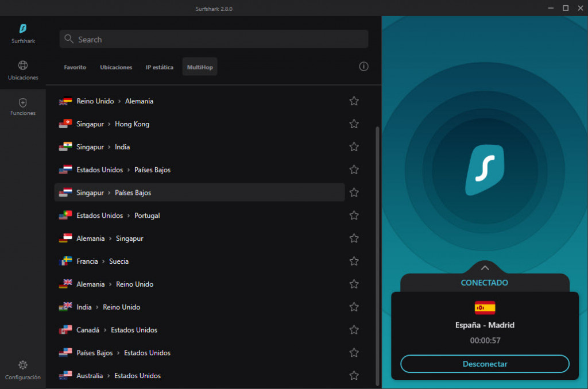588x389 pixels.
Task: Star the Alemania to Reino Unido route
Action: (x=354, y=284)
